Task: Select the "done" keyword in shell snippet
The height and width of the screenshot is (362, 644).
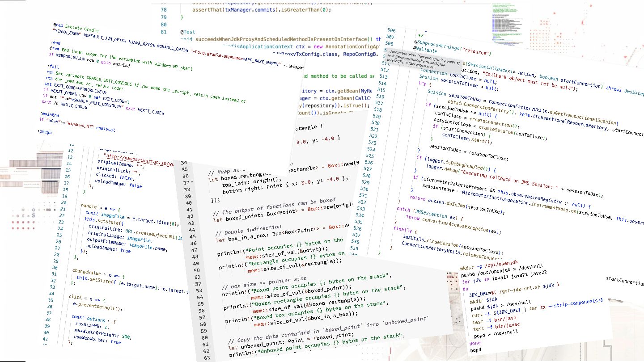Action: click(x=475, y=342)
